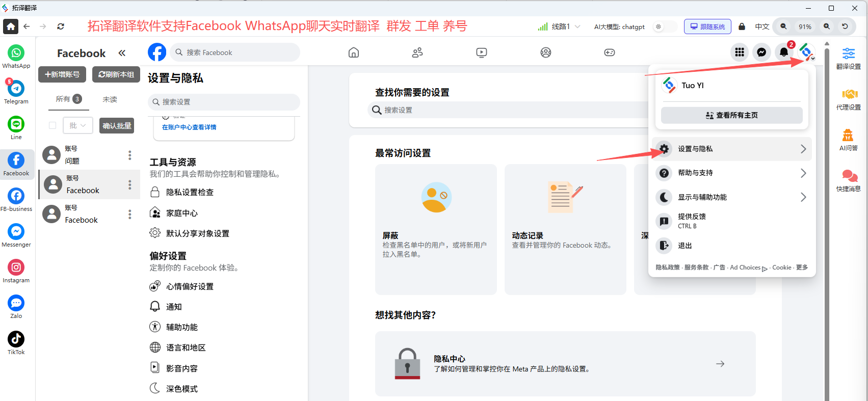Open 代理设置 in the right panel

(x=849, y=99)
